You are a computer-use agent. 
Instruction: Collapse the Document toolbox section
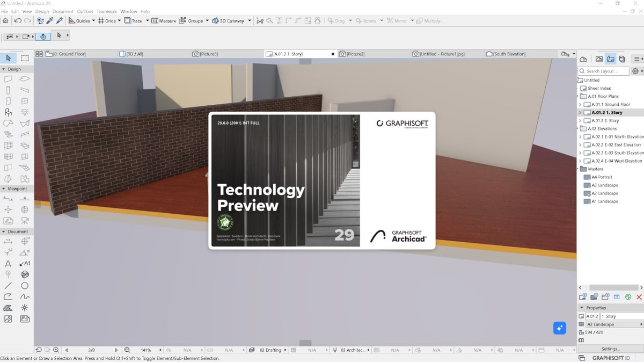point(4,231)
